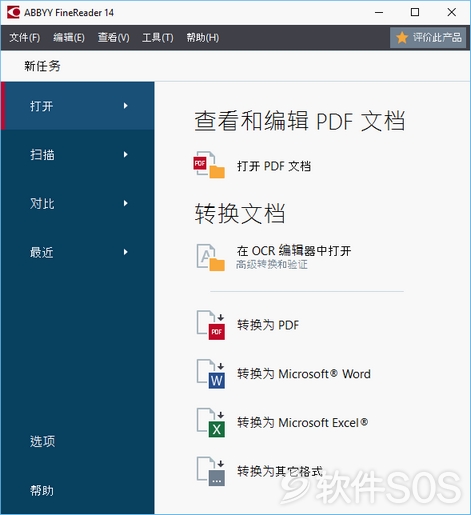Screen dimensions: 471x515
Task: Click the Convert to other formats icon
Action: click(x=210, y=471)
